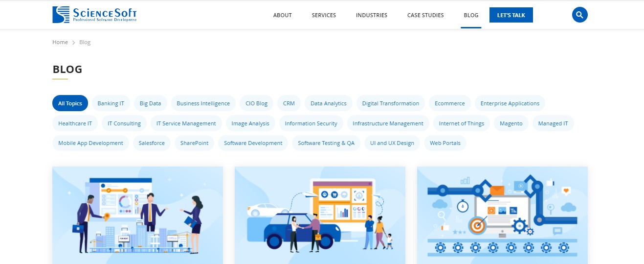
Task: Filter posts by Salesforce
Action: tap(152, 143)
